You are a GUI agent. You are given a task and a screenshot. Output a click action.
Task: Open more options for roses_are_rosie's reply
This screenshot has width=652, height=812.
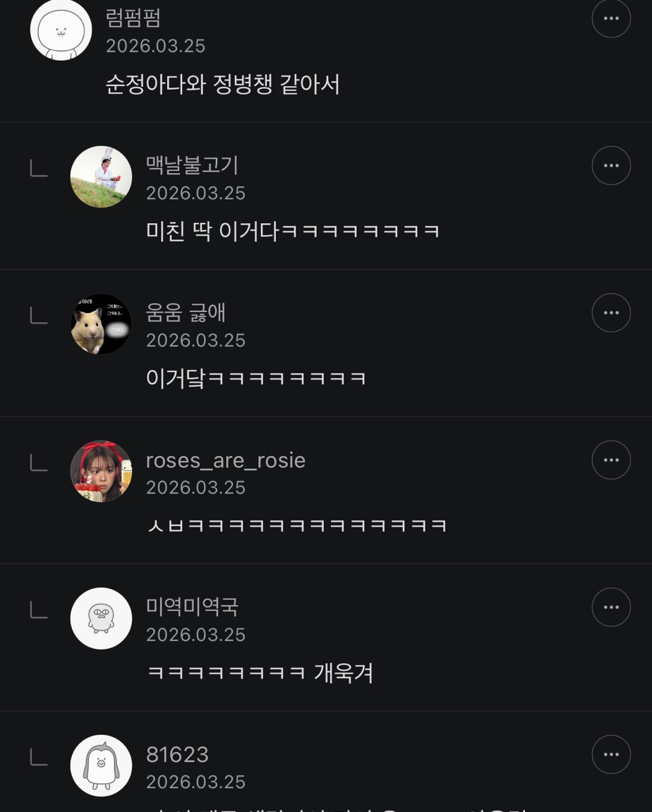(611, 460)
